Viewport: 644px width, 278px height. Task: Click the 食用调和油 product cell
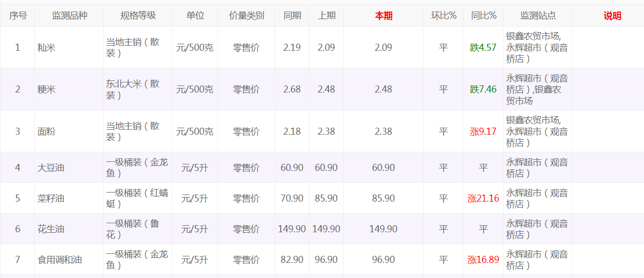pos(59,260)
